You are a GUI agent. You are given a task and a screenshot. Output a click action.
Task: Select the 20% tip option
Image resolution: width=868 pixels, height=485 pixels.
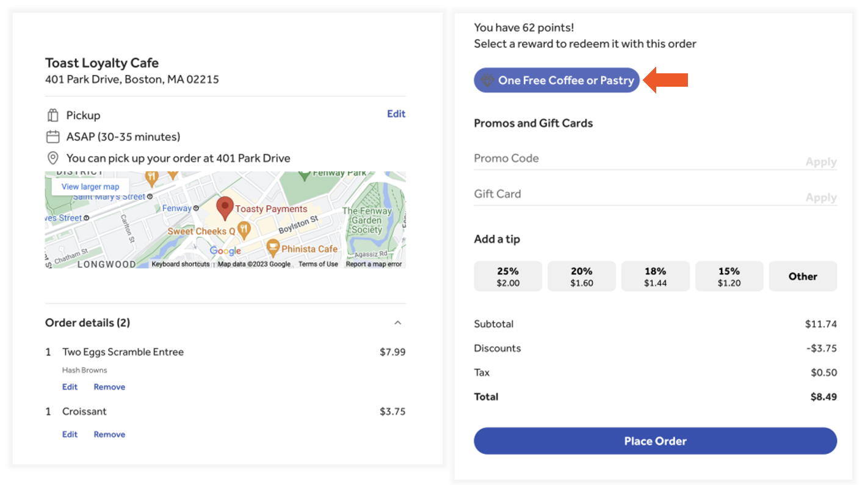pos(581,276)
